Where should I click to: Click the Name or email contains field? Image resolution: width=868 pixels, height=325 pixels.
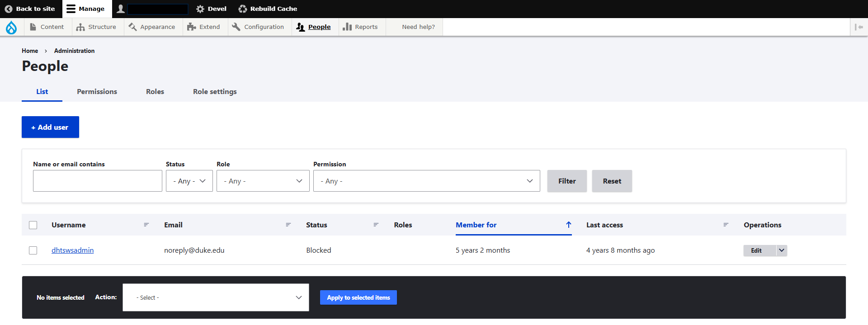click(98, 181)
